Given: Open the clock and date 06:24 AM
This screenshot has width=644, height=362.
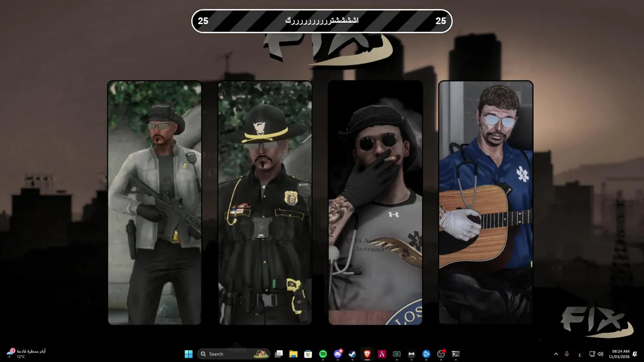Looking at the screenshot, I should (619, 354).
